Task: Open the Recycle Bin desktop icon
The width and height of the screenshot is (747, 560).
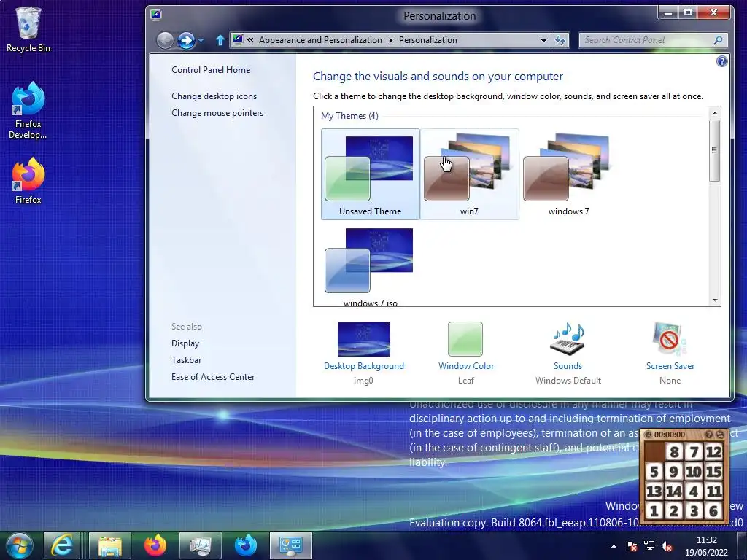Action: (x=28, y=29)
